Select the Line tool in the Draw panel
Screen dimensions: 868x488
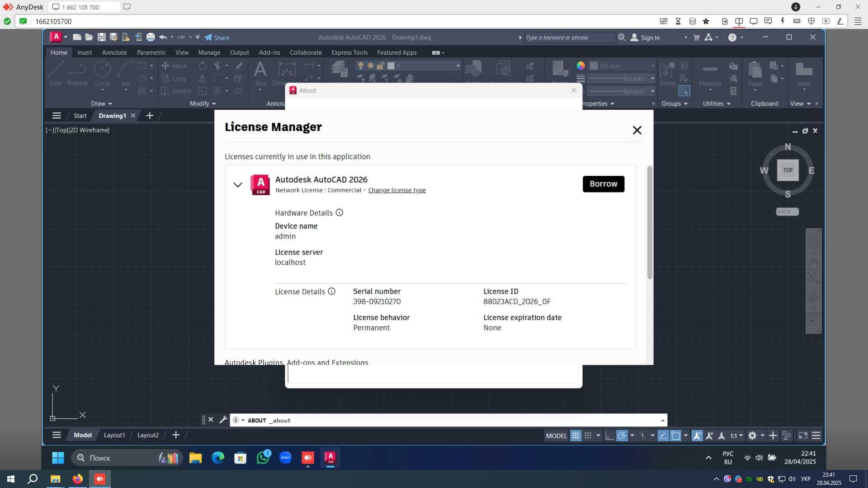coord(56,74)
